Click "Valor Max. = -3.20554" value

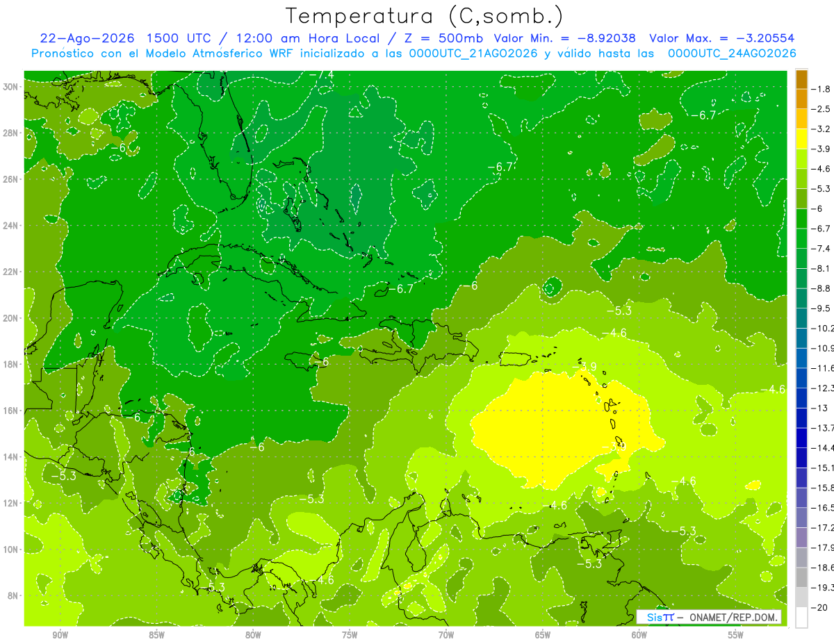tap(721, 39)
